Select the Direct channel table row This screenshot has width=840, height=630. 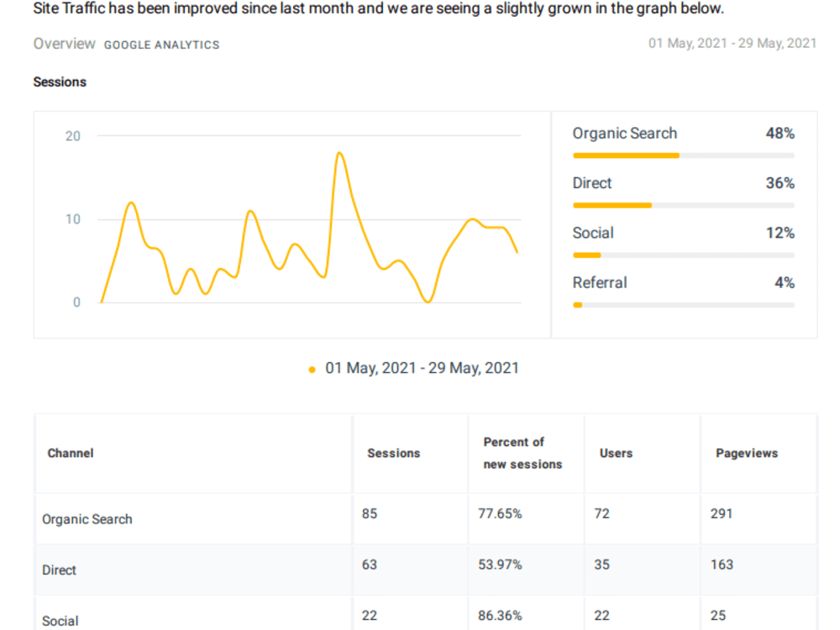pyautogui.click(x=426, y=570)
